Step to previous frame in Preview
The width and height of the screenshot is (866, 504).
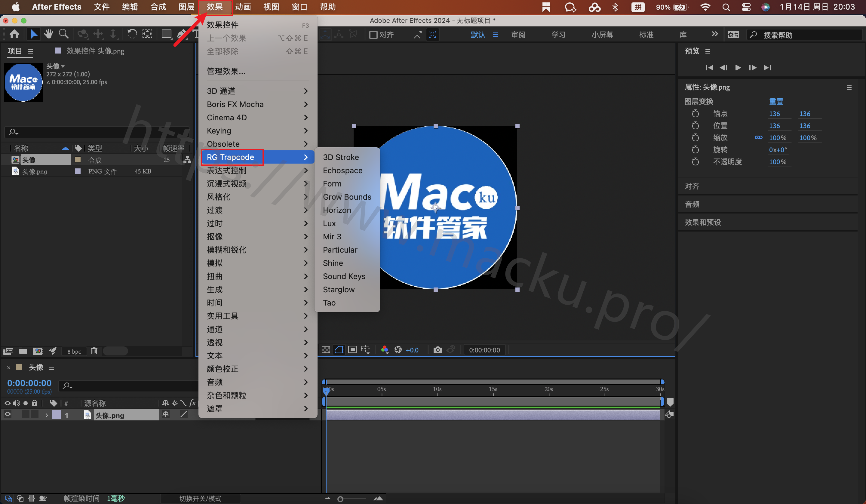723,68
